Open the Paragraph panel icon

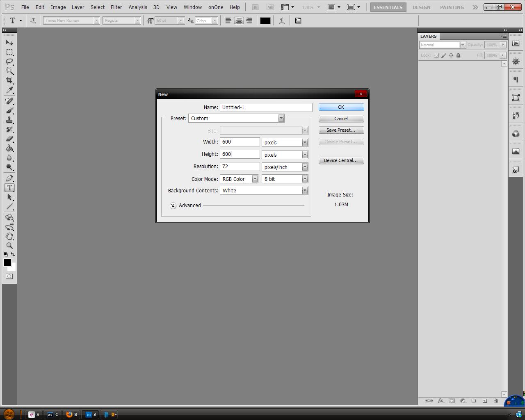point(516,80)
